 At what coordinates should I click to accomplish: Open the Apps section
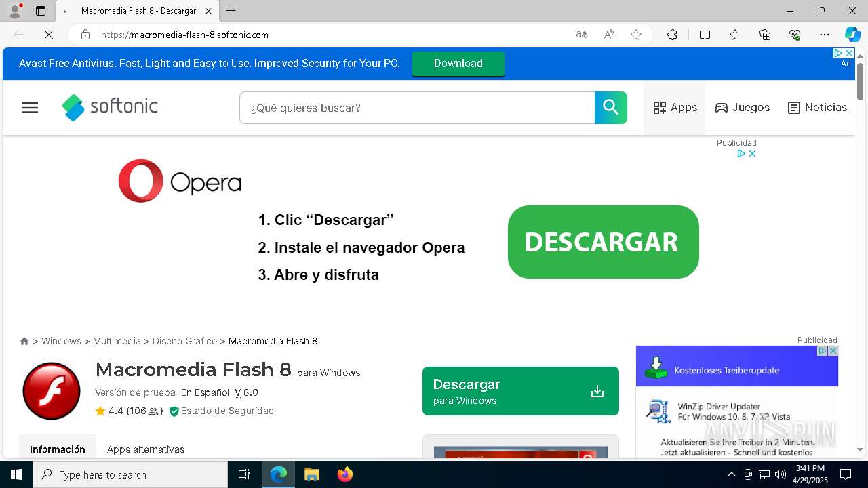tap(675, 108)
